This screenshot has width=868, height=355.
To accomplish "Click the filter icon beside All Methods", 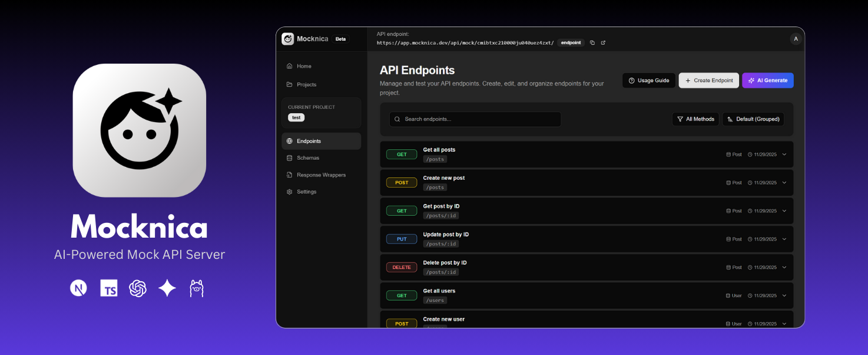I will [x=680, y=119].
